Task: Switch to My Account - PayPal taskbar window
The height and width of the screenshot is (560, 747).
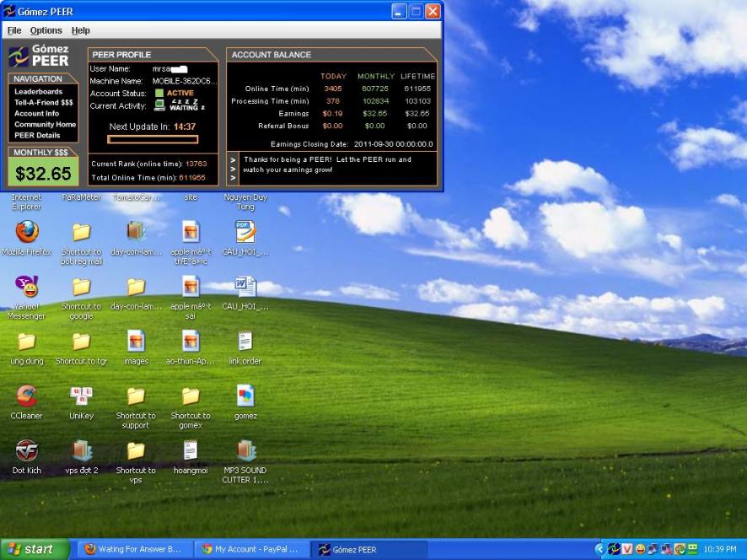Action: point(250,549)
